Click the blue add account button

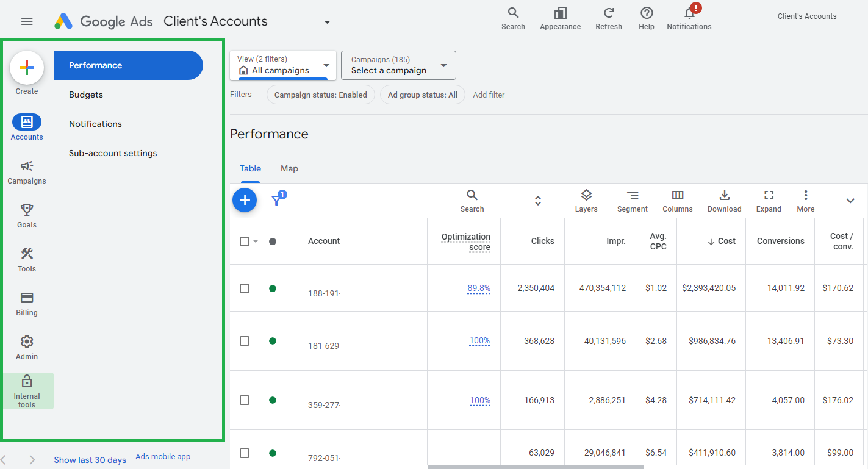click(245, 200)
